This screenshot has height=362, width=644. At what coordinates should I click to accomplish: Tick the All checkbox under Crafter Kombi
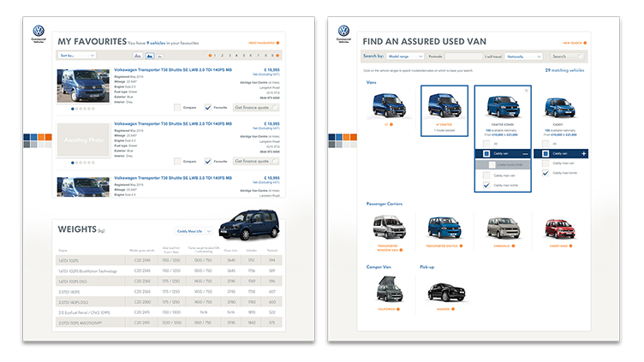[x=486, y=144]
